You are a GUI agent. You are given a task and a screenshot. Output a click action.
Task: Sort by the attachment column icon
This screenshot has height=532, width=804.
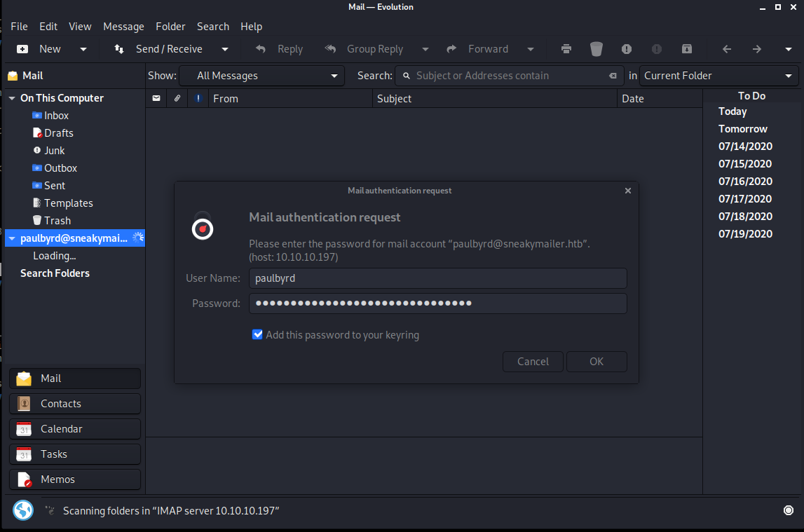[x=177, y=98]
